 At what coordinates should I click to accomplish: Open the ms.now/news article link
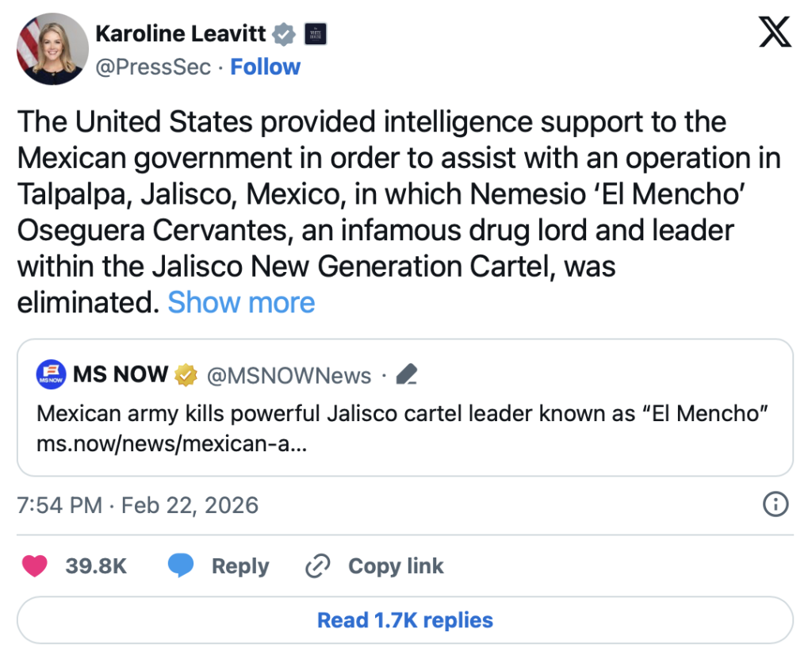click(x=171, y=444)
